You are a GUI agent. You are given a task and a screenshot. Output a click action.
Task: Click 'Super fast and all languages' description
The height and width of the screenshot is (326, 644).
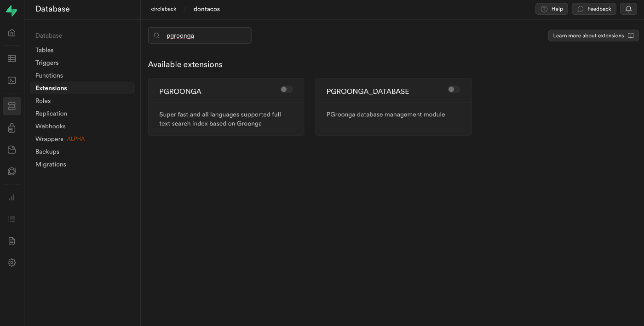[220, 119]
